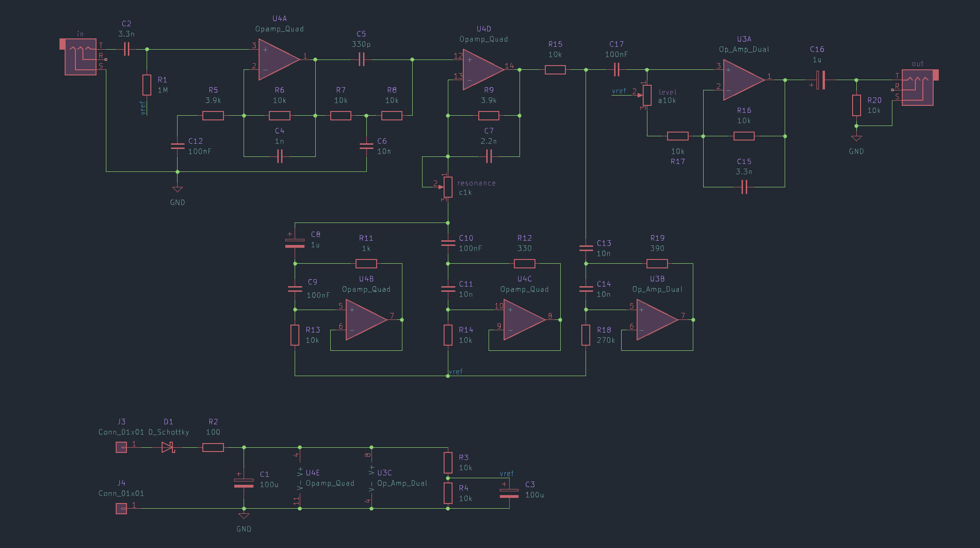The width and height of the screenshot is (980, 548).
Task: Select the 'in' audio jack symbol
Action: [x=81, y=57]
